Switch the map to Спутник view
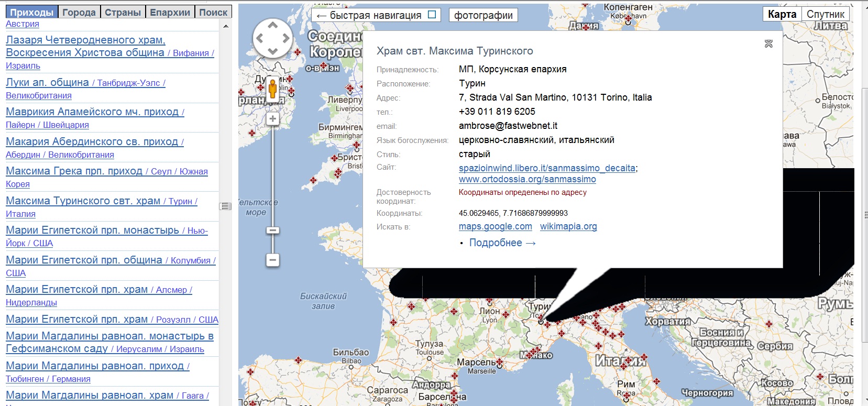This screenshot has height=406, width=868. 826,14
